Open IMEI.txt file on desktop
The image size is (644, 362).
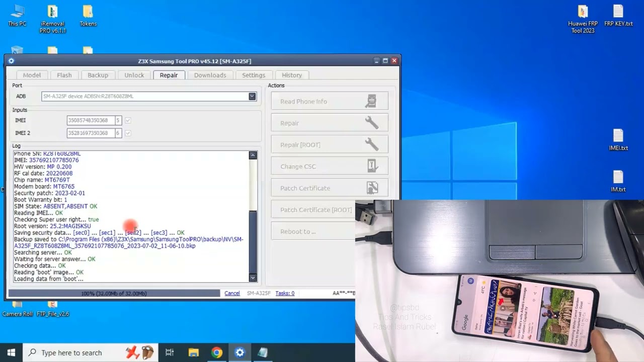coord(618,140)
